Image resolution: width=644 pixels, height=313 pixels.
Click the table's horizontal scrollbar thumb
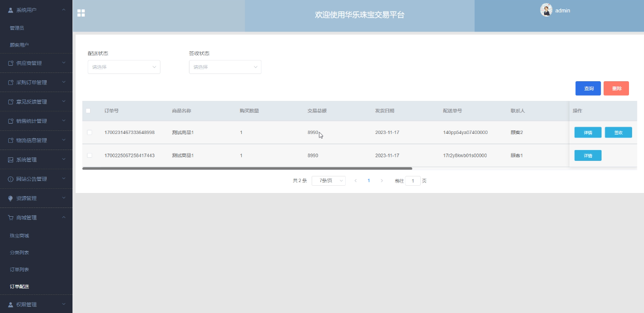[x=247, y=168]
